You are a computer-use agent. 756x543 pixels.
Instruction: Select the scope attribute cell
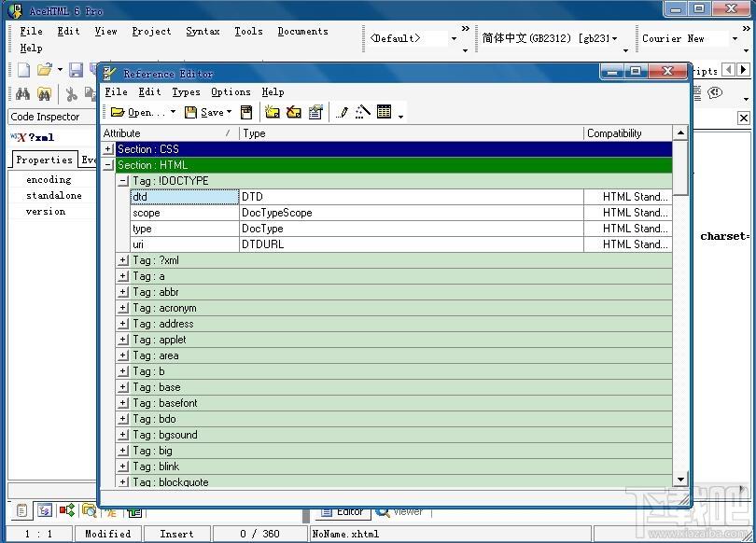[185, 213]
